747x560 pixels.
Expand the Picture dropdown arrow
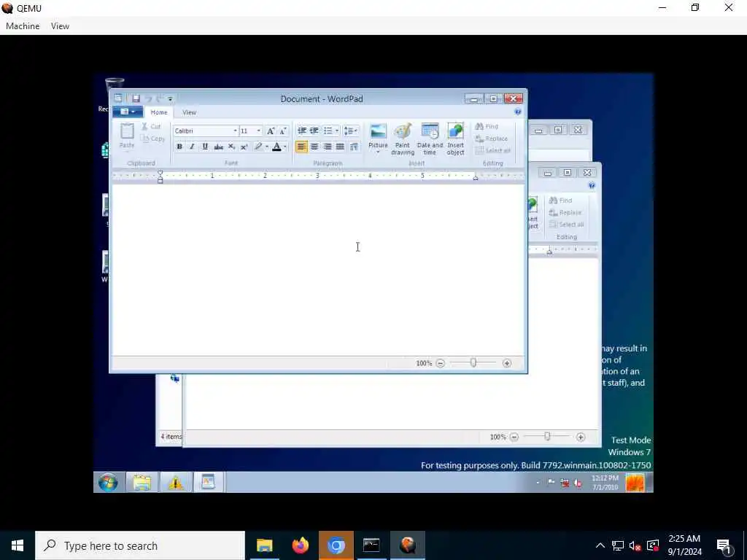[379, 152]
